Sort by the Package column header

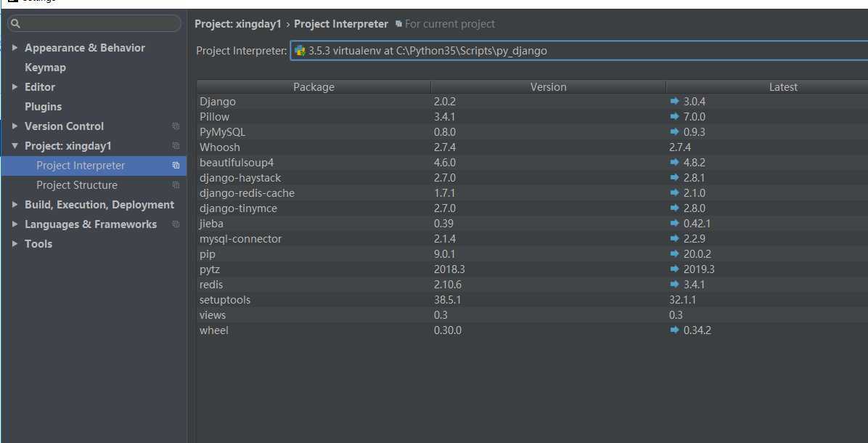314,87
